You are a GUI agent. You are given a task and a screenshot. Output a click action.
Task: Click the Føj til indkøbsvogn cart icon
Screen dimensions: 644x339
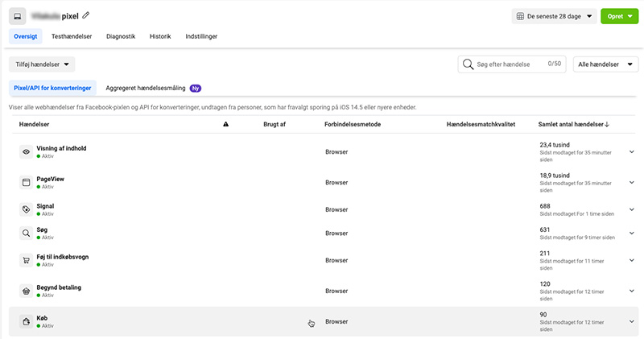(26, 260)
